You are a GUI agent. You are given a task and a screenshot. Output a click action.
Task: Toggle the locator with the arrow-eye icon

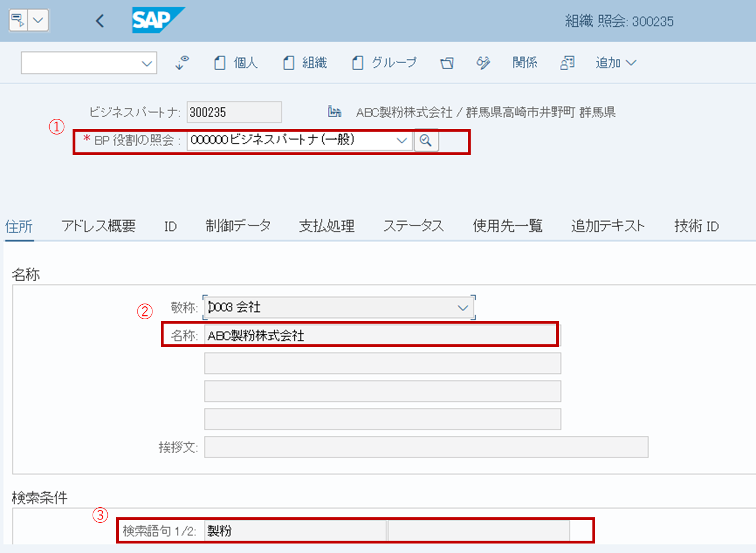point(181,62)
